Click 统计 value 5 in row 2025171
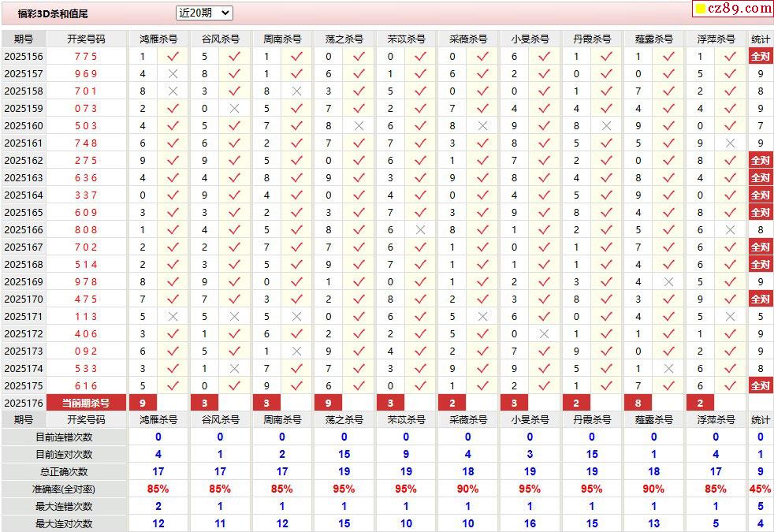 coord(760,317)
